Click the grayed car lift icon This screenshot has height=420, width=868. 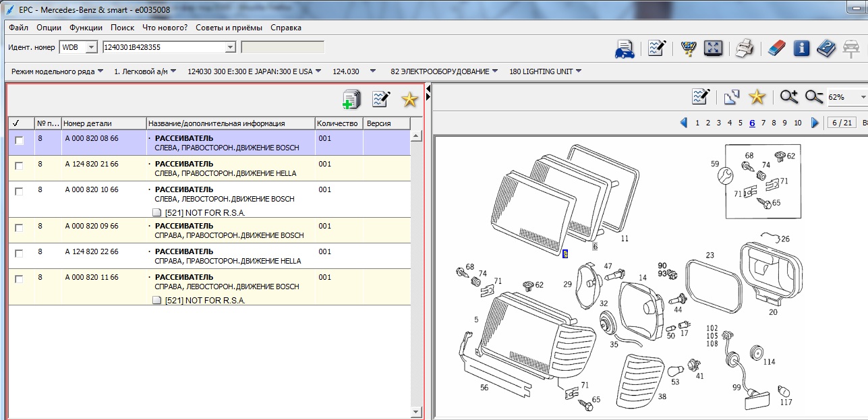click(x=851, y=48)
